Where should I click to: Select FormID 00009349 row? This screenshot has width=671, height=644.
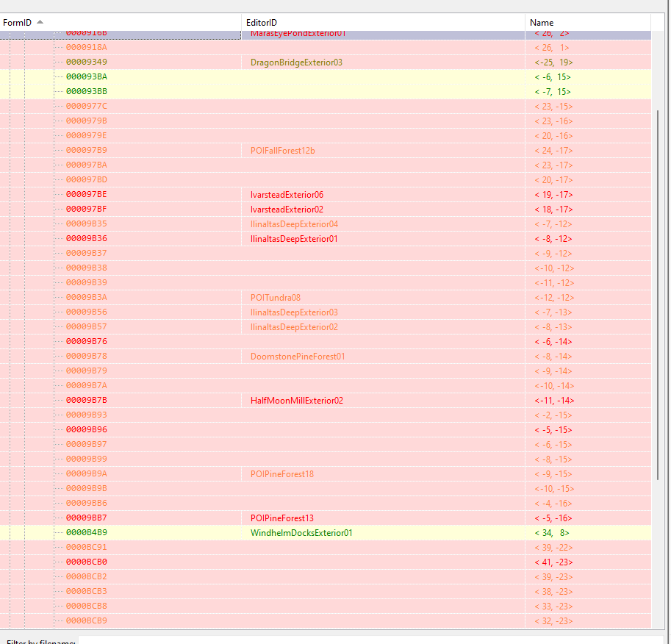point(326,62)
